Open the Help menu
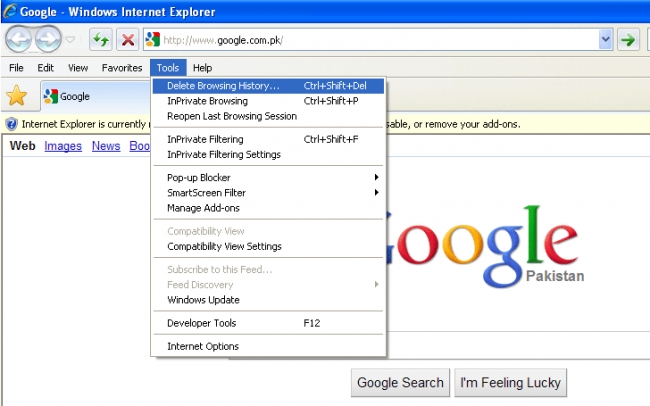The height and width of the screenshot is (406, 650). point(202,68)
